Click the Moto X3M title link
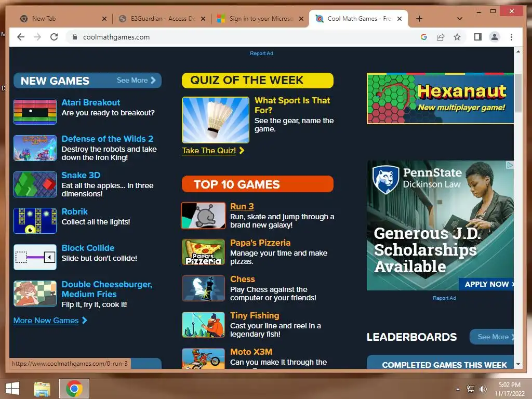Viewport: 532px width, 399px height. tap(251, 352)
